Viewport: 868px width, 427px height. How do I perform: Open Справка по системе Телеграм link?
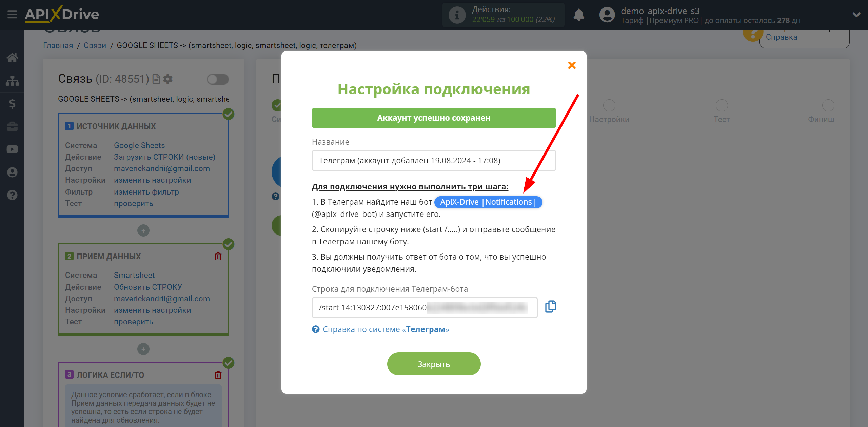[386, 329]
